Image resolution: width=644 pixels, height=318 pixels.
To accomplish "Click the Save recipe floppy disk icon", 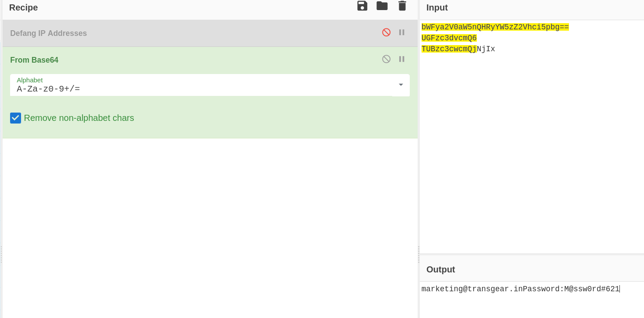I will tap(362, 6).
